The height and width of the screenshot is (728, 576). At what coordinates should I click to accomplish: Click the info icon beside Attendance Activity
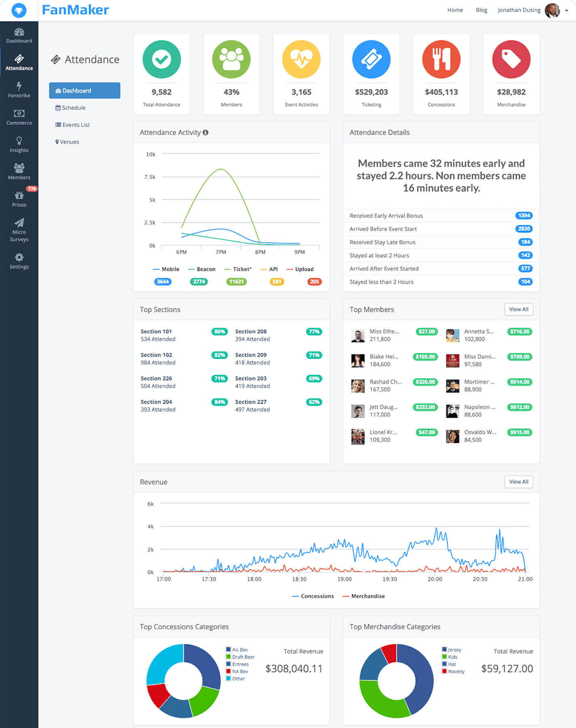point(205,133)
